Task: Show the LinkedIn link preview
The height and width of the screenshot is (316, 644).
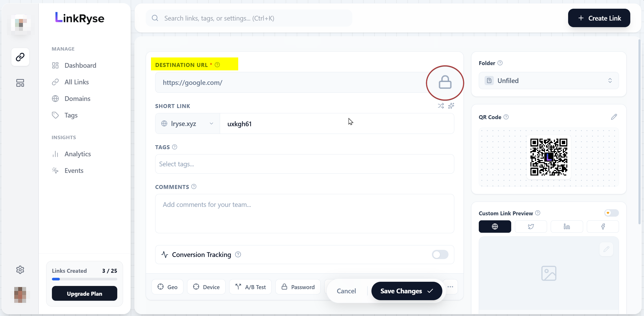Action: (566, 226)
